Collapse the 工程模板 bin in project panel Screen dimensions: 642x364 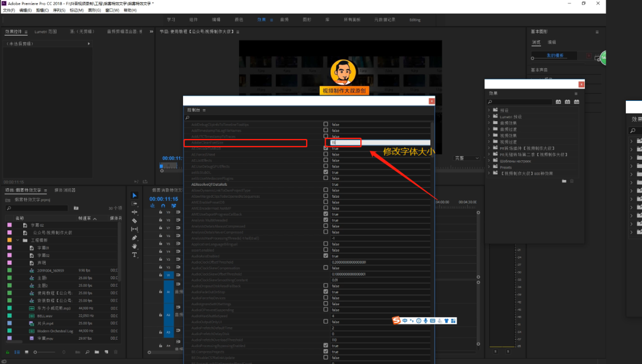[18, 240]
